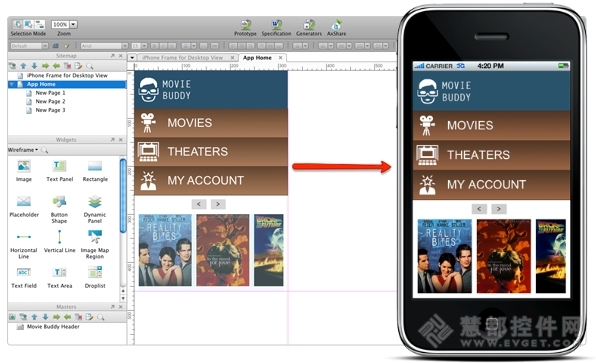Viewport: 596px width, 363px height.
Task: Select the Image Map Region widget
Action: coord(95,245)
